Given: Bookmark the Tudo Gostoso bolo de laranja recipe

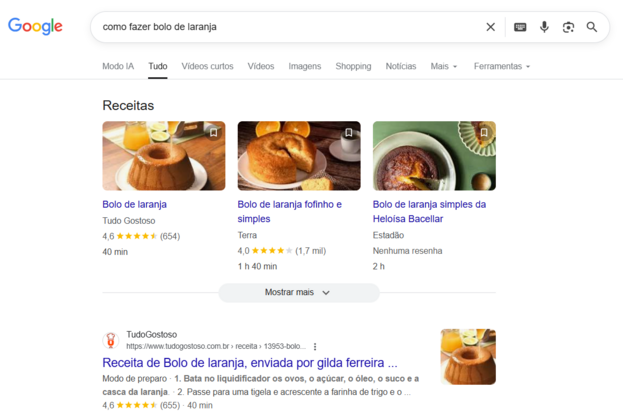Looking at the screenshot, I should tap(213, 132).
